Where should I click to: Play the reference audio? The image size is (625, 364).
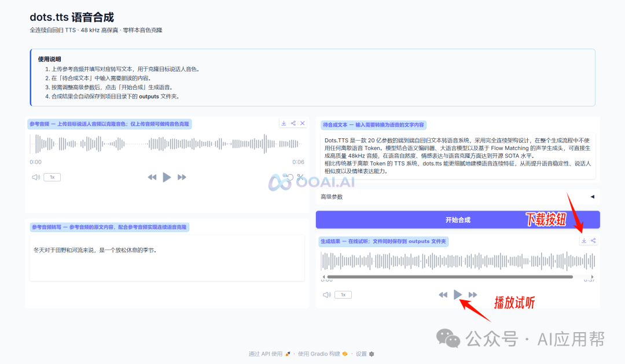167,177
